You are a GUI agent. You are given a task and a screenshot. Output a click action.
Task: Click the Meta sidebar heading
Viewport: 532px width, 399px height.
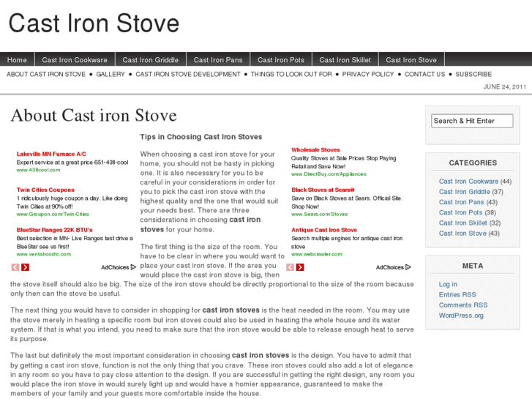click(x=473, y=266)
